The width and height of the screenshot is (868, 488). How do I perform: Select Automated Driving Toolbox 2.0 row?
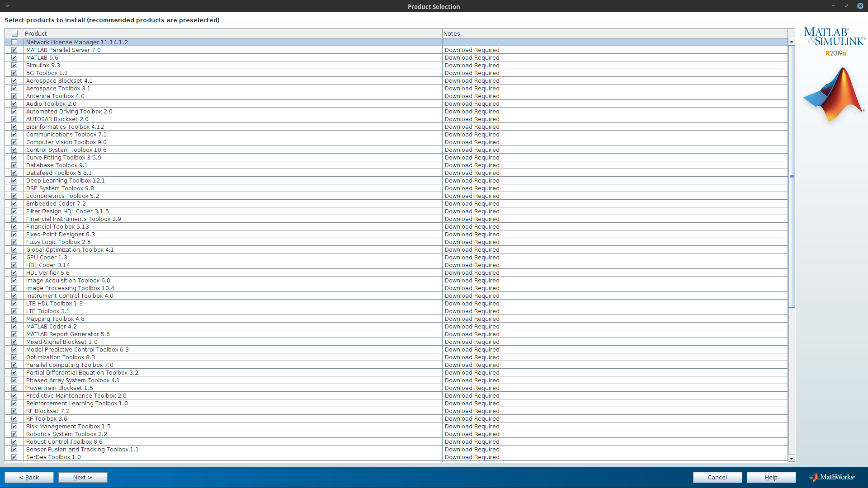click(x=396, y=112)
